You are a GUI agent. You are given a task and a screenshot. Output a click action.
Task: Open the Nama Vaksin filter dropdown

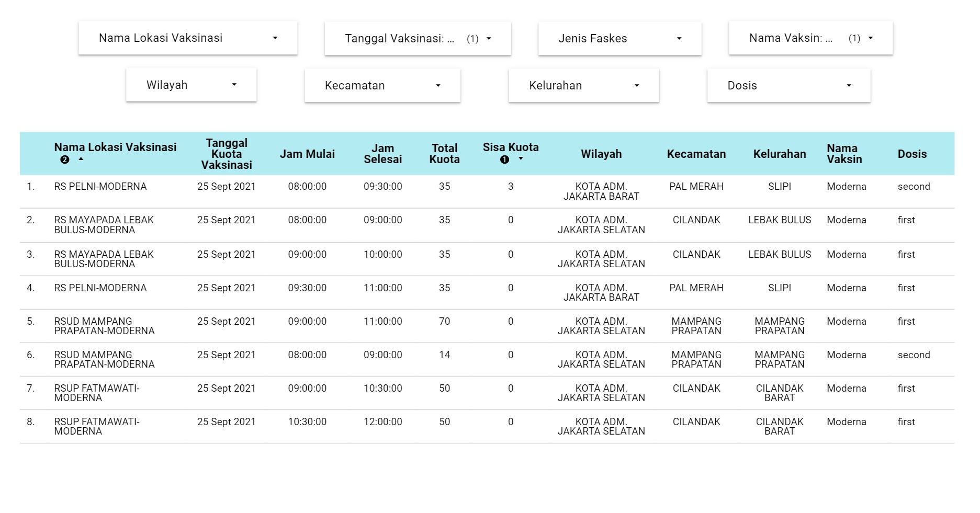click(810, 38)
